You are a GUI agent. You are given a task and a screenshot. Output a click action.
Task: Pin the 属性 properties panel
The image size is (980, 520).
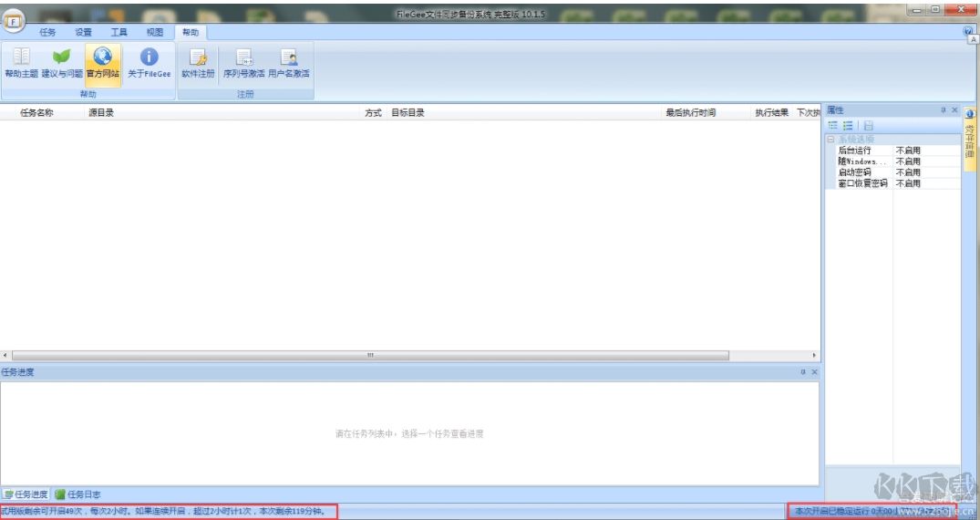click(x=944, y=110)
